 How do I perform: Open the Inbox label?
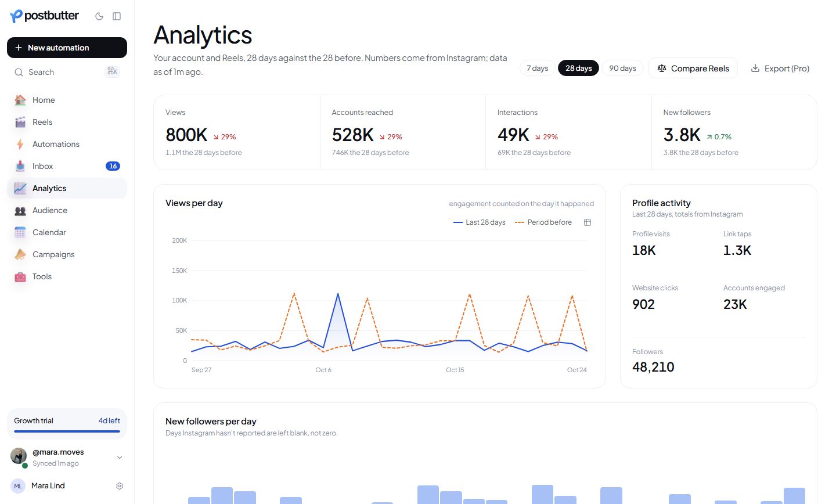(x=43, y=166)
